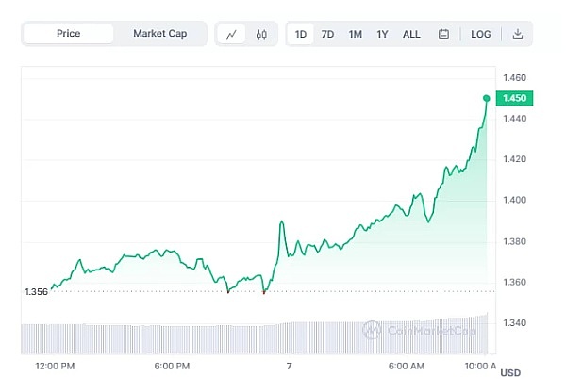Viewport: 566px width, 392px height.
Task: Switch to the Price tab
Action: point(68,34)
